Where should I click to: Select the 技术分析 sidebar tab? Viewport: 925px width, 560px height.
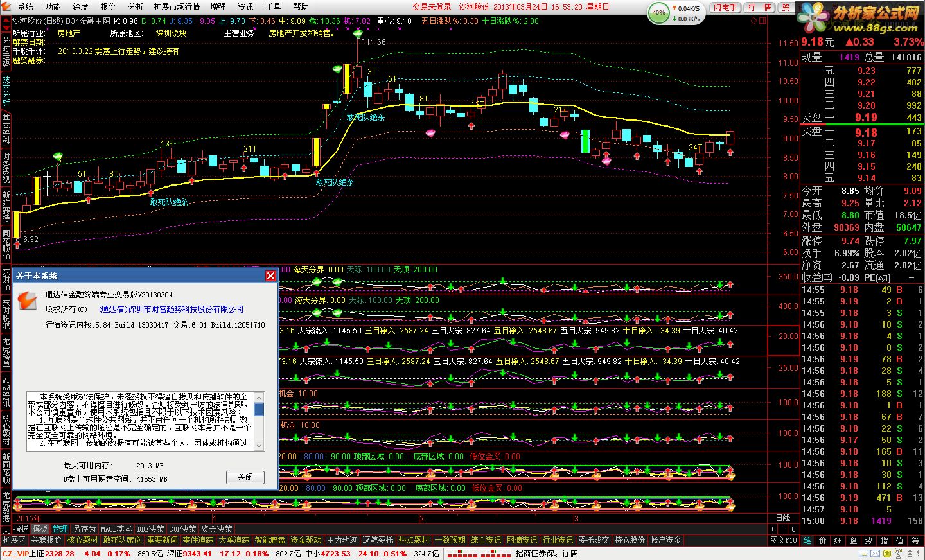click(6, 92)
